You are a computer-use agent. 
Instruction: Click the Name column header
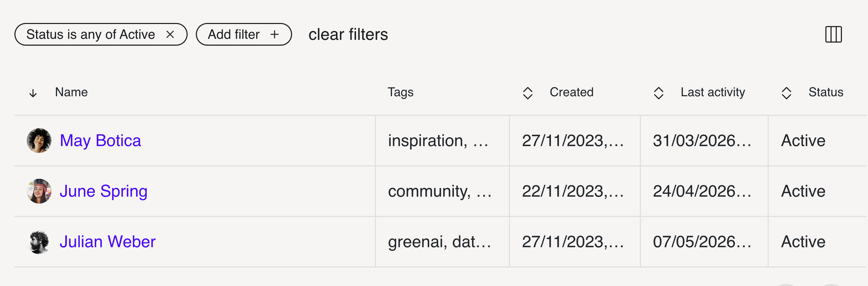tap(72, 92)
